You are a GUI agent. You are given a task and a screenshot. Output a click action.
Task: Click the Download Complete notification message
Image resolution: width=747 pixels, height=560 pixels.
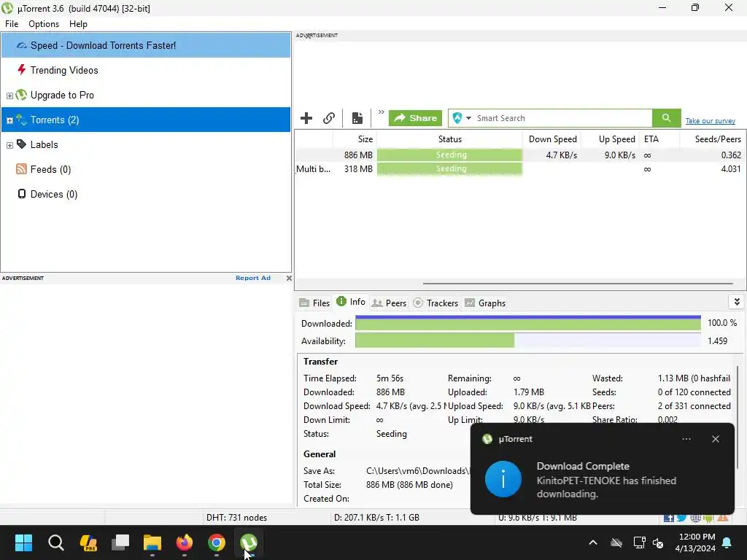point(606,480)
